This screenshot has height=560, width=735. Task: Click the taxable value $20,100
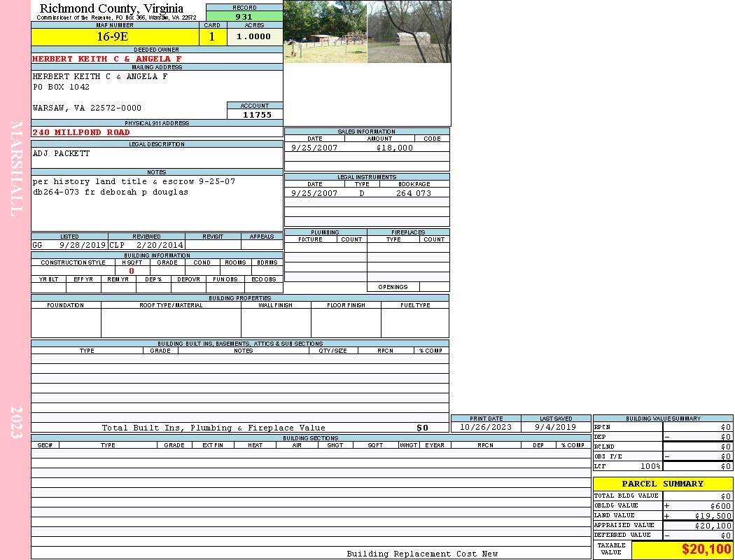[706, 549]
